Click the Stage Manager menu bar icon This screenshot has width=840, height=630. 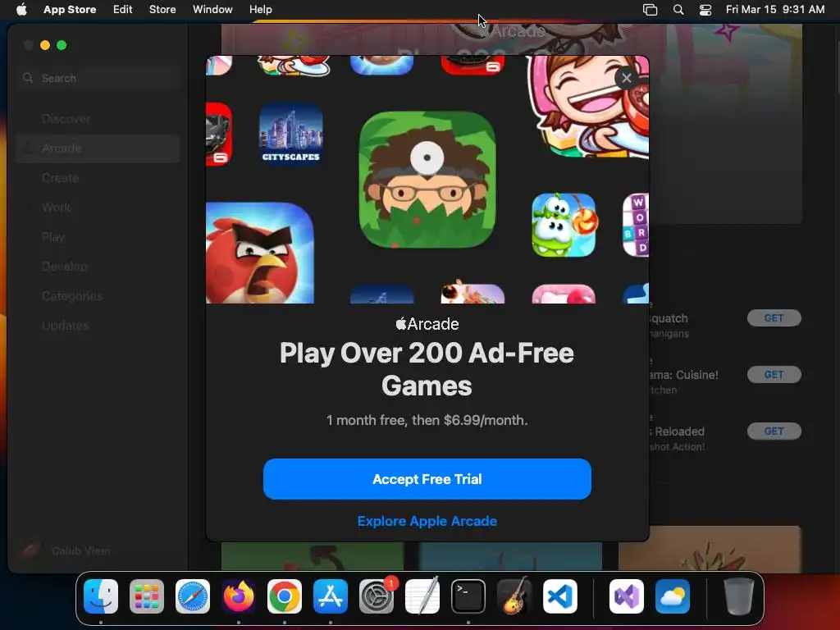click(650, 10)
